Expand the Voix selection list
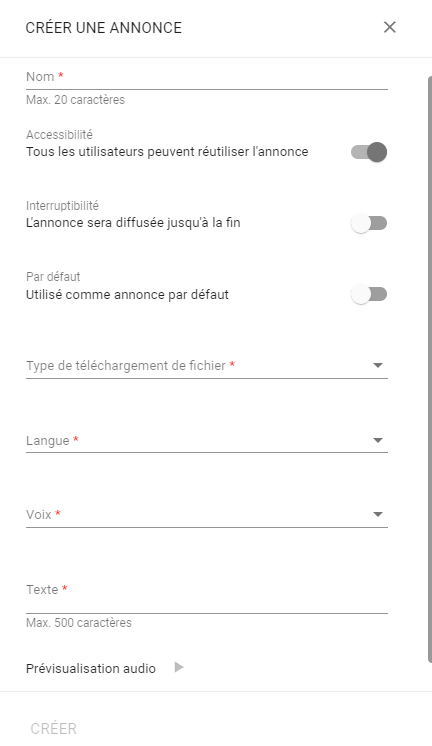Image resolution: width=432 pixels, height=746 pixels. pyautogui.click(x=207, y=514)
